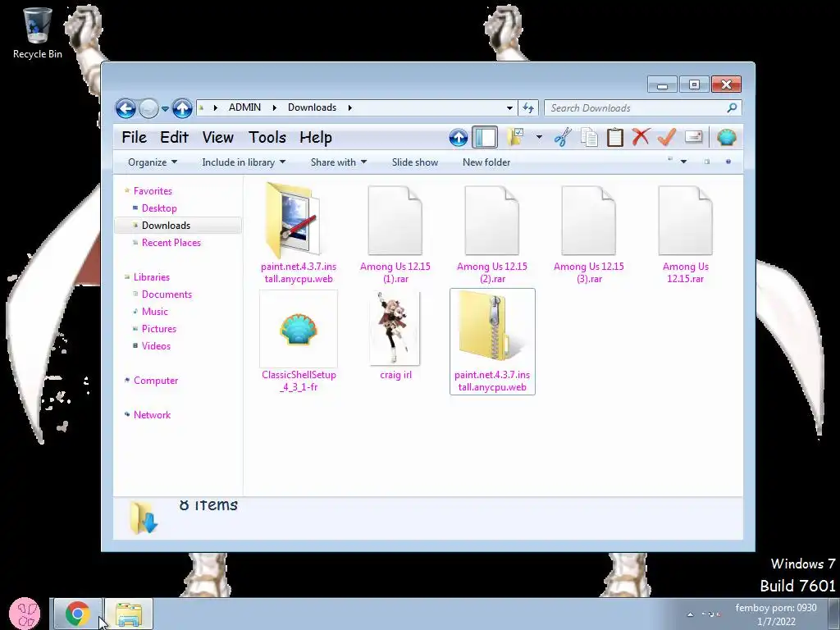Expand the Share with dropdown
This screenshot has height=630, width=840.
(x=339, y=162)
